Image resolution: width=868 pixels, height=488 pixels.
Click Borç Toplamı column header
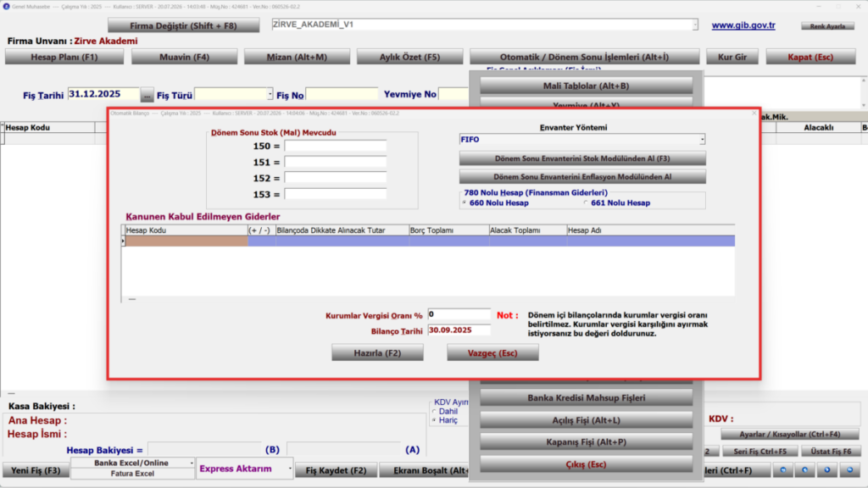coord(448,230)
